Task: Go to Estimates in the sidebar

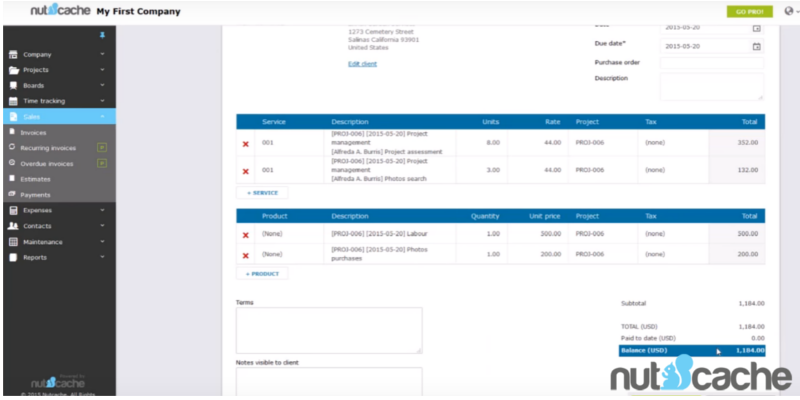Action: [x=35, y=178]
